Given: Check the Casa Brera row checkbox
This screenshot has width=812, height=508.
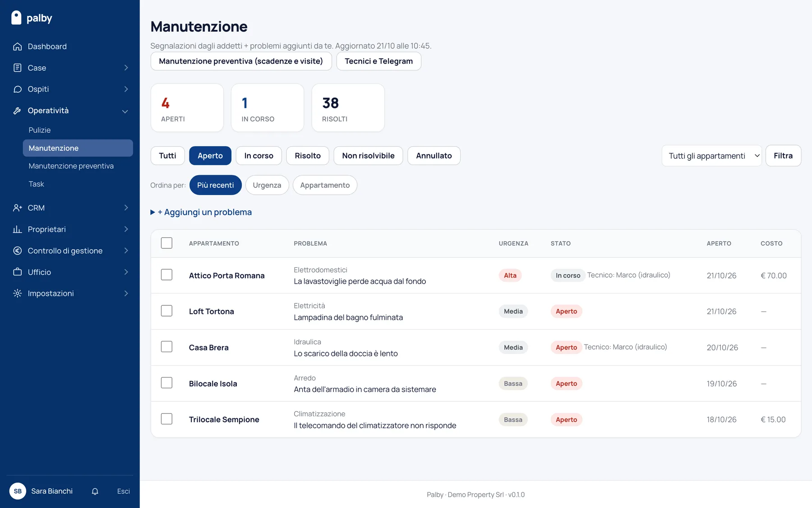Looking at the screenshot, I should click(x=166, y=347).
